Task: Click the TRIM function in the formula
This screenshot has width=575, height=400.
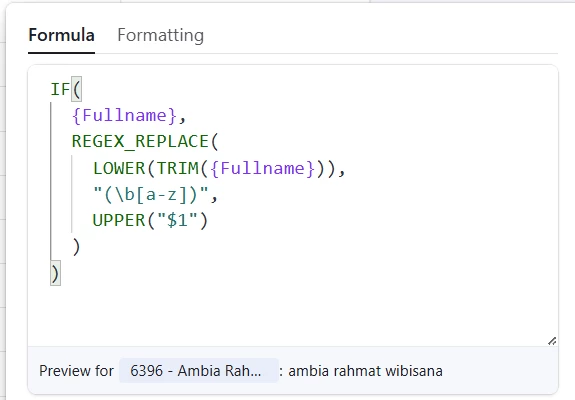Action: (x=177, y=168)
